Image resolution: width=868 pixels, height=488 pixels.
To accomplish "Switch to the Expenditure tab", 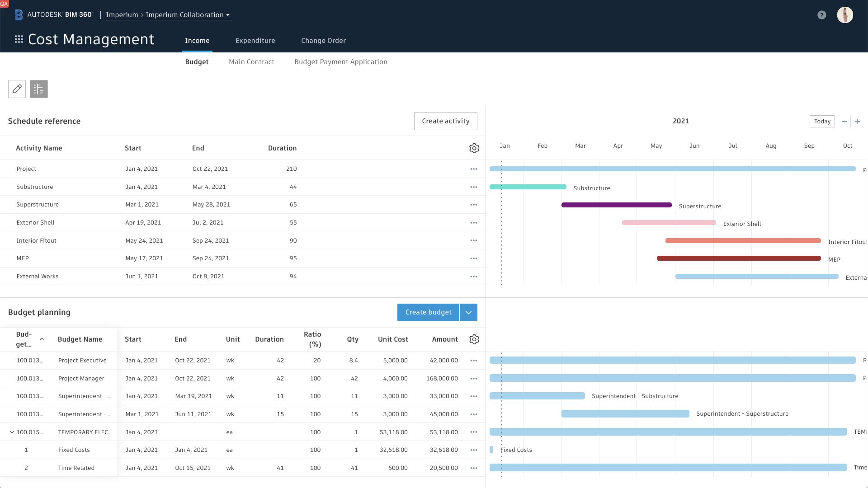I will (x=255, y=40).
